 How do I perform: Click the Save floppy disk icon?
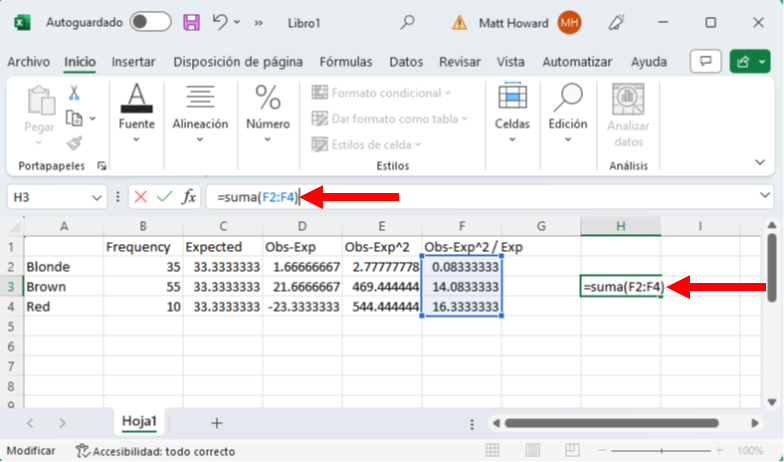click(x=193, y=21)
